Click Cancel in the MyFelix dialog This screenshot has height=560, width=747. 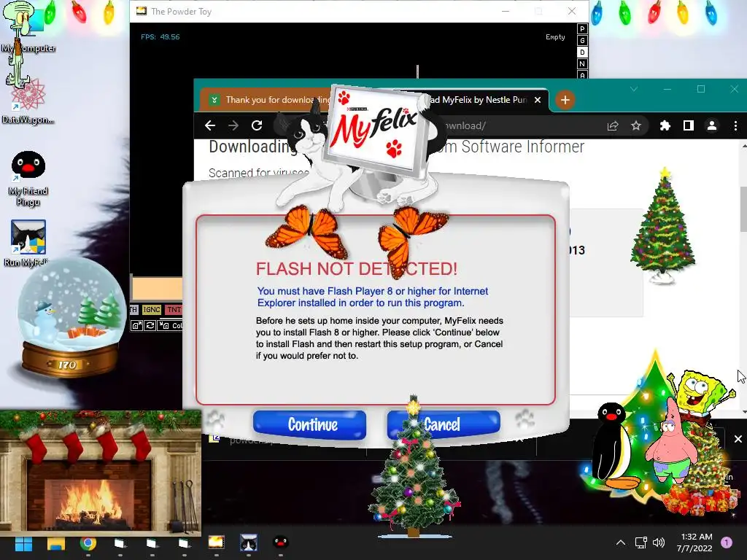(444, 424)
